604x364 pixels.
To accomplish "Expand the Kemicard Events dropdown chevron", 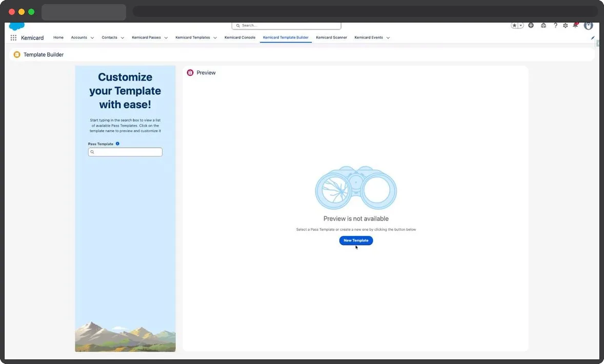I will click(388, 38).
